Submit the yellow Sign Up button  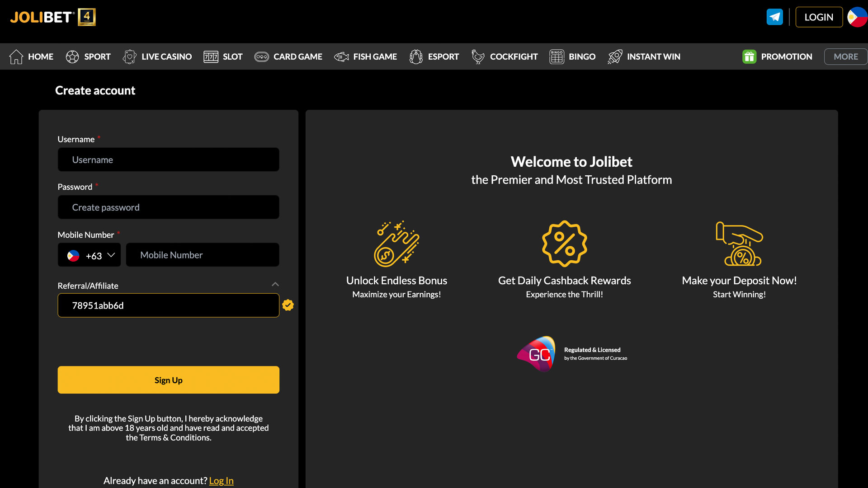tap(168, 380)
